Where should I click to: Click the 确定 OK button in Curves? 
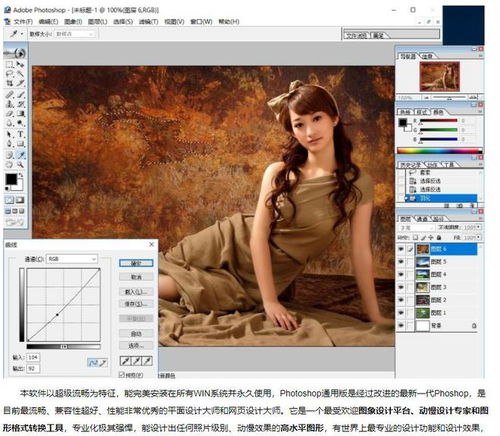point(136,263)
